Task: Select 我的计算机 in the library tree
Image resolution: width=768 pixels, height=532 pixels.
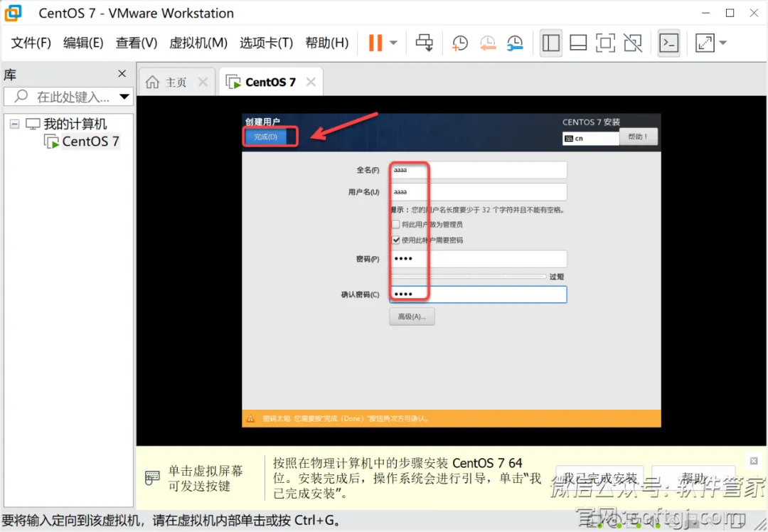Action: [75, 124]
